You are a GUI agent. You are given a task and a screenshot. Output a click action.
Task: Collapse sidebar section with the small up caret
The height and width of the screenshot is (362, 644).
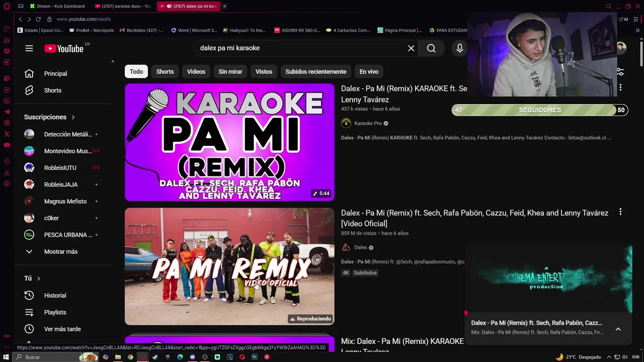pyautogui.click(x=113, y=61)
